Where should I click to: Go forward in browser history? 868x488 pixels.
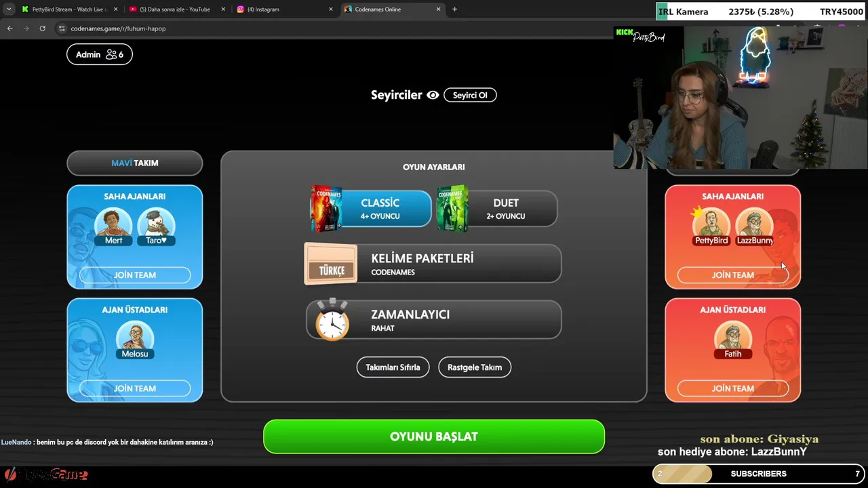[x=26, y=28]
